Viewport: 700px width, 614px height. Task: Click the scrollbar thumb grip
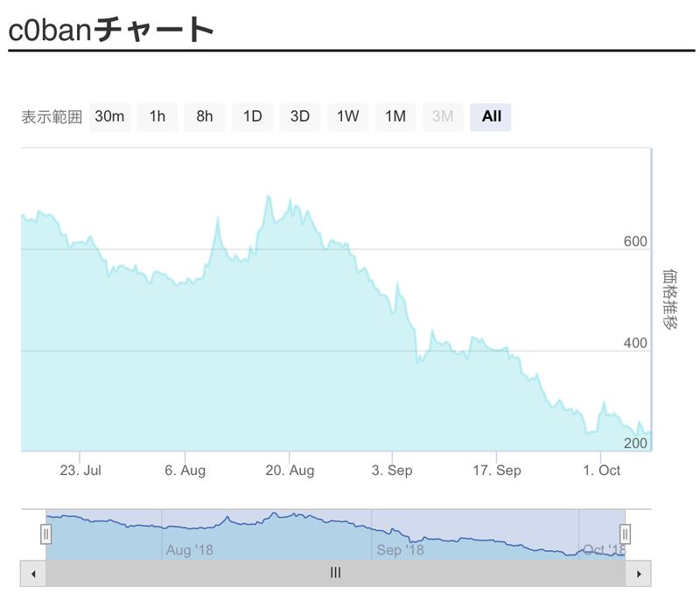point(335,574)
